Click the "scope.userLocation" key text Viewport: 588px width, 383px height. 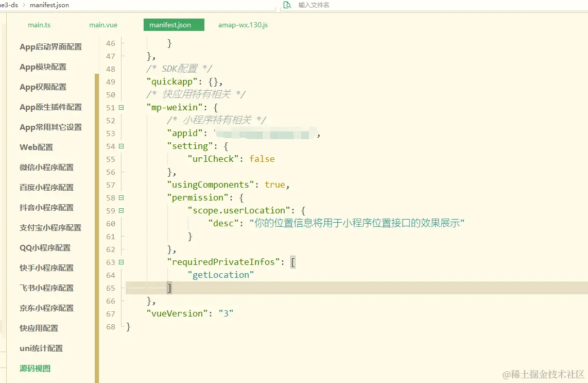(239, 211)
